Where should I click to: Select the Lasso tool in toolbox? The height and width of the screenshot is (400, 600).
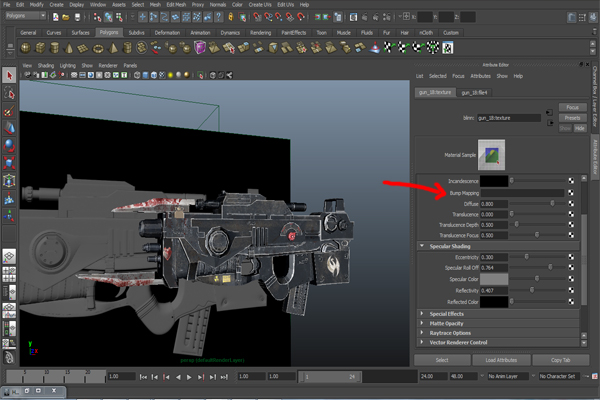(x=9, y=93)
